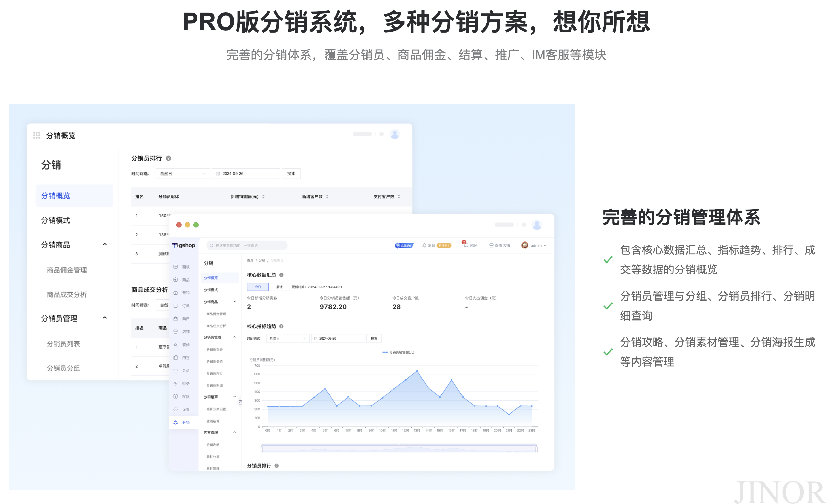Open the 订单 orders icon in Tigshop sidebar
The width and height of the screenshot is (828, 504).
point(176,306)
